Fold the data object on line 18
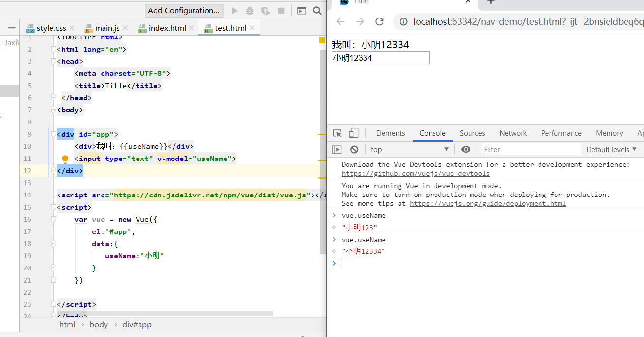This screenshot has height=337, width=644. click(53, 244)
